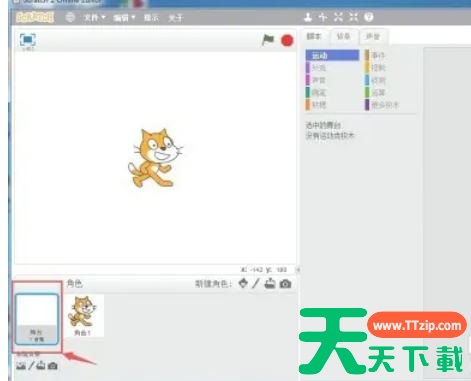Viewport: 471px width, 381px height.
Task: Select the Duplicate stamp tool
Action: tap(308, 17)
